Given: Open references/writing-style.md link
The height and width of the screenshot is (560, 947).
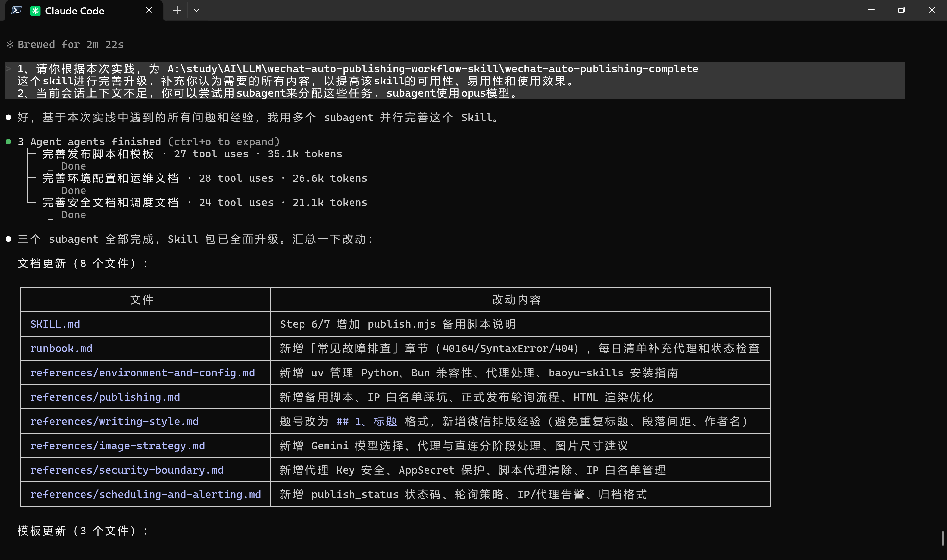Looking at the screenshot, I should 114,421.
